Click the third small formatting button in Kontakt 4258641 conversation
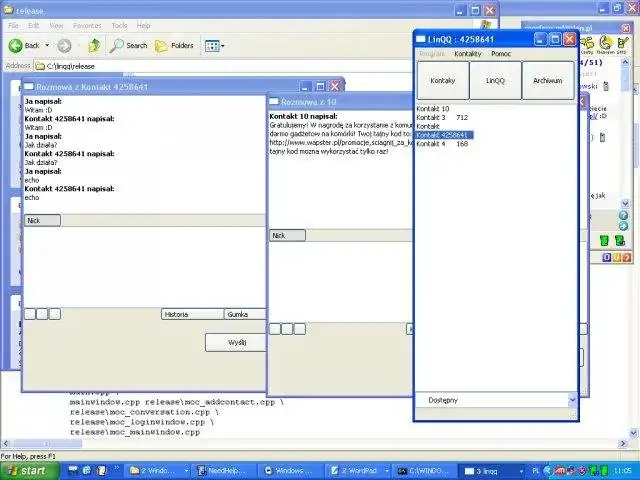 [55, 314]
